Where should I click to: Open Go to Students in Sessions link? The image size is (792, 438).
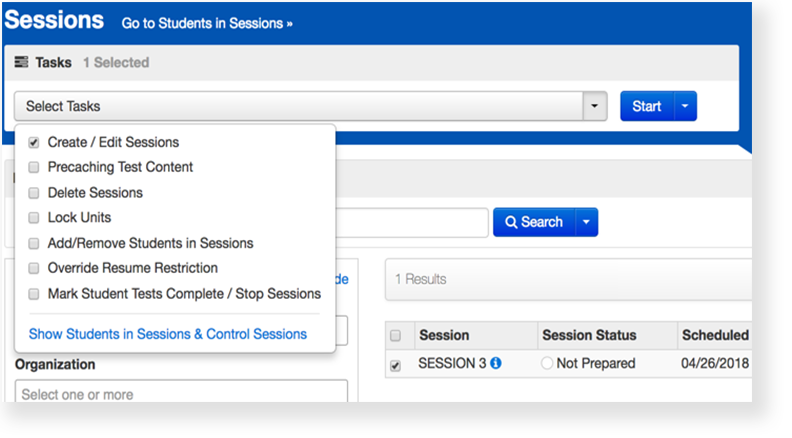(x=207, y=22)
